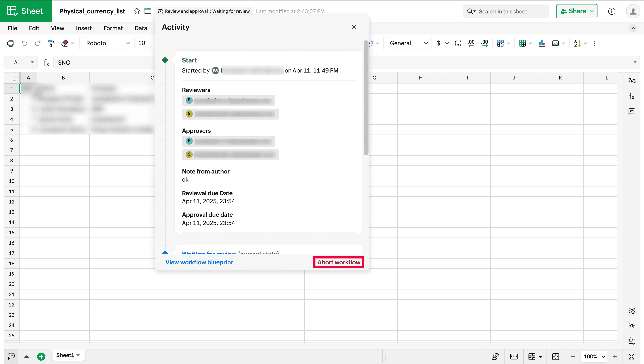The image size is (644, 364).
Task: Open the document info icon
Action: pos(612,11)
